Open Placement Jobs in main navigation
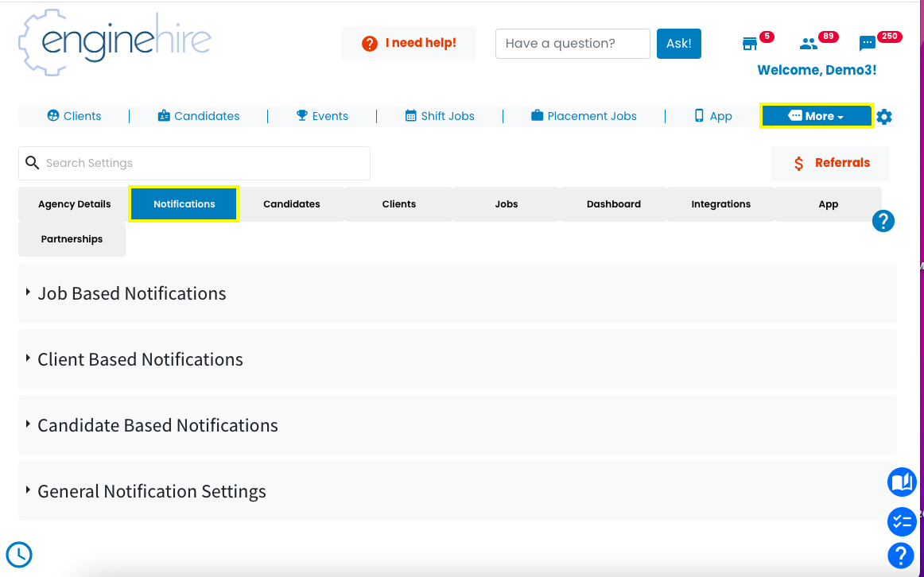 [x=584, y=116]
